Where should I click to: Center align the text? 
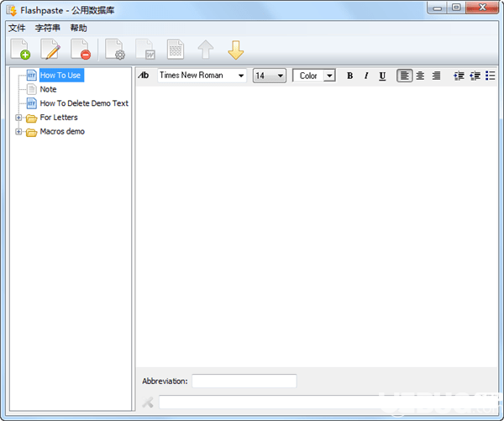pyautogui.click(x=420, y=76)
